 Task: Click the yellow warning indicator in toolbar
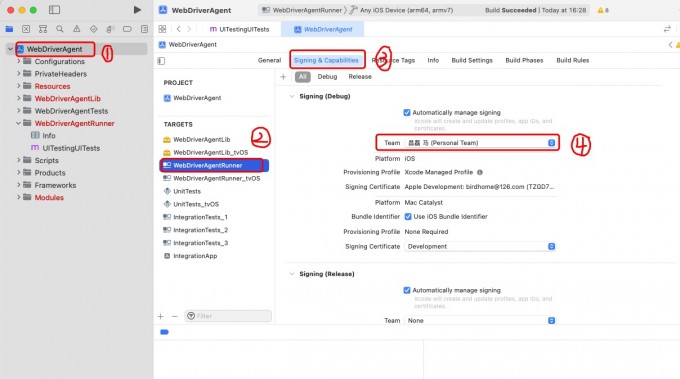coord(602,10)
